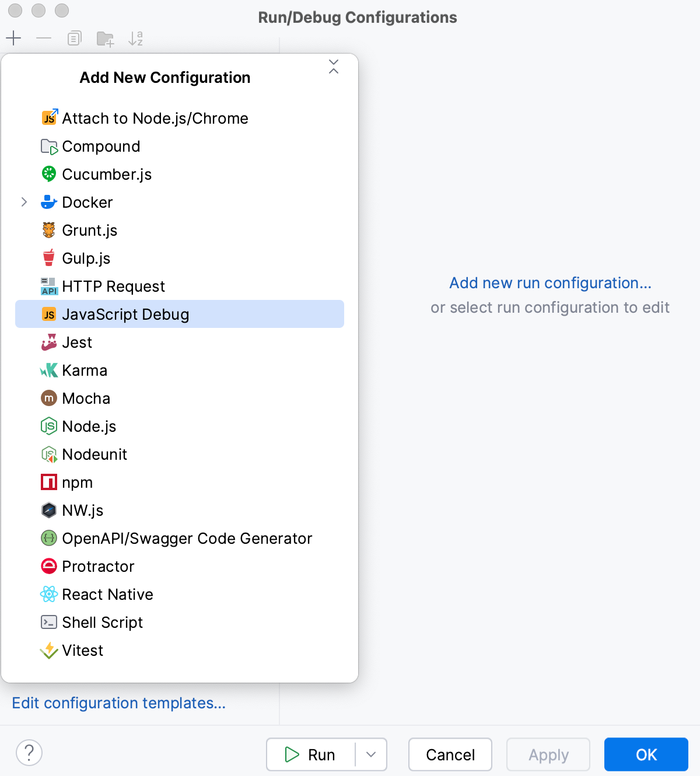The width and height of the screenshot is (700, 776).
Task: Choose the HTTP Request configuration type
Action: coord(114,286)
